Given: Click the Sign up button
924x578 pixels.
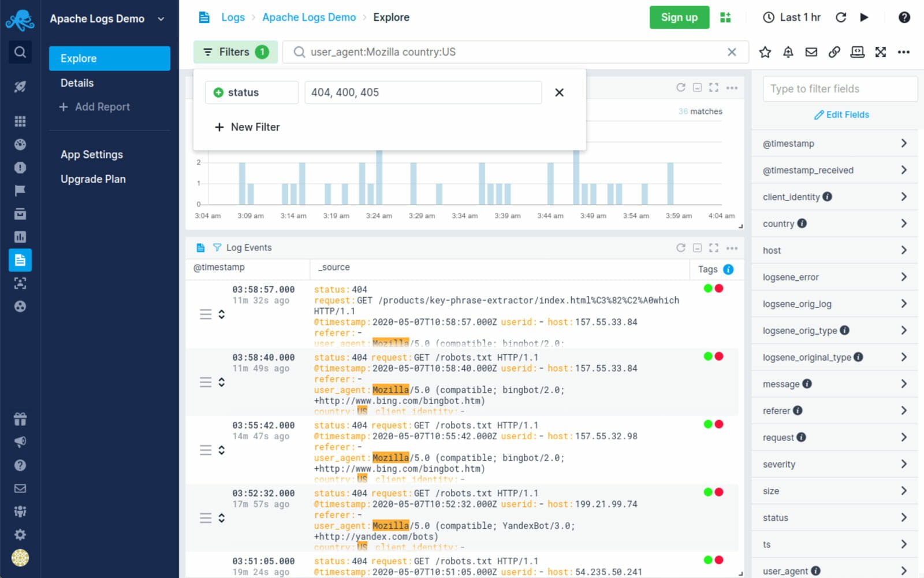Looking at the screenshot, I should click(x=679, y=17).
